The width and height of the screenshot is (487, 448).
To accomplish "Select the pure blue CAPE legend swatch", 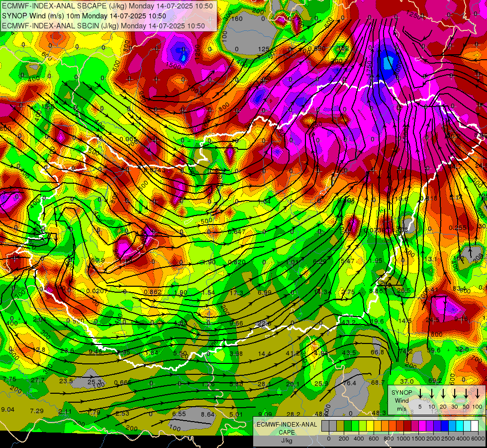I will coord(444,426).
